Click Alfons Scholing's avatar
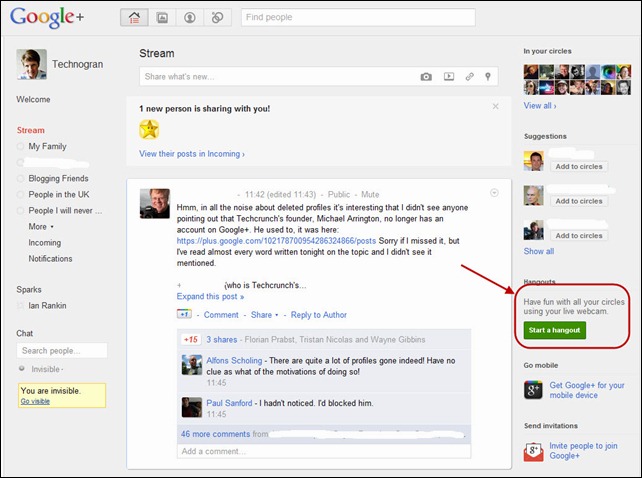The image size is (642, 478). point(192,365)
